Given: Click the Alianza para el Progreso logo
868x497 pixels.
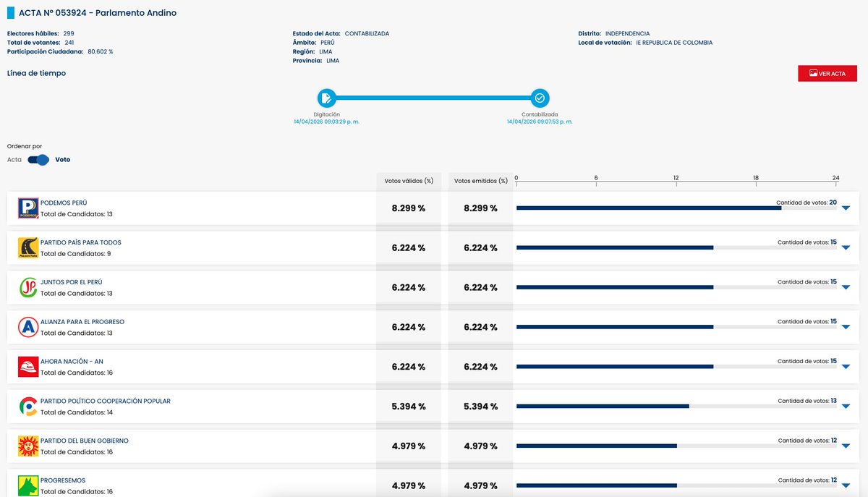Looking at the screenshot, I should tap(28, 328).
